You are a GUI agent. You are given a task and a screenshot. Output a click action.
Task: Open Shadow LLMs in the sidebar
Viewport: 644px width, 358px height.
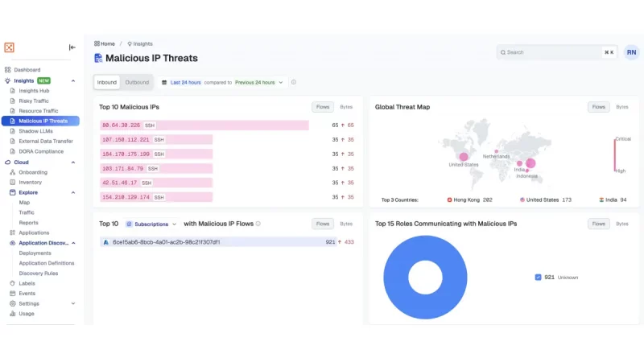[35, 131]
